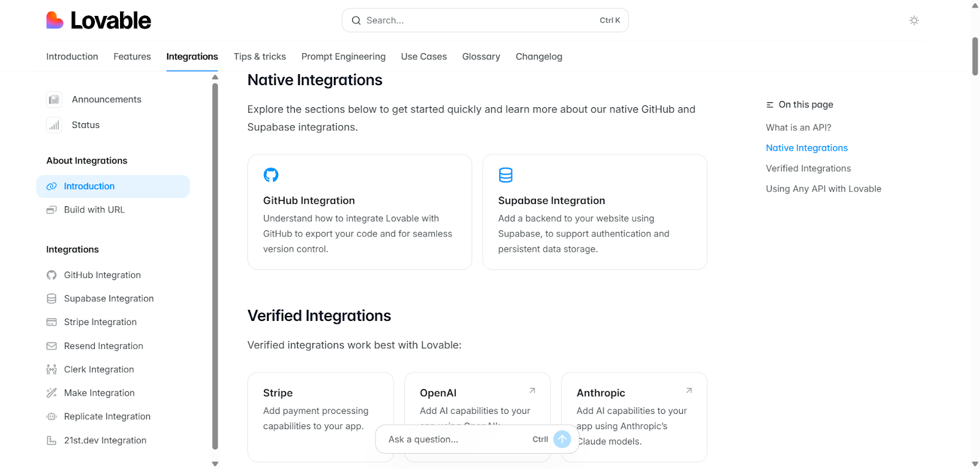This screenshot has width=980, height=469.
Task: Click the sidebar scroll-up arrow
Action: [x=215, y=77]
